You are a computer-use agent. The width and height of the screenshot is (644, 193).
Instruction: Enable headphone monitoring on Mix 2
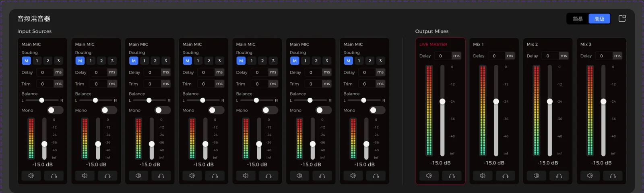tap(559, 176)
